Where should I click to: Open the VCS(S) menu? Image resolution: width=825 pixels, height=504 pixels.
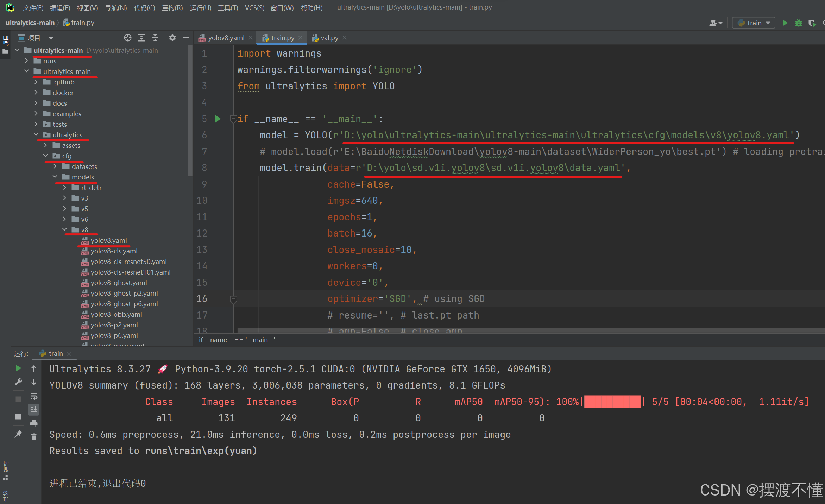tap(254, 8)
